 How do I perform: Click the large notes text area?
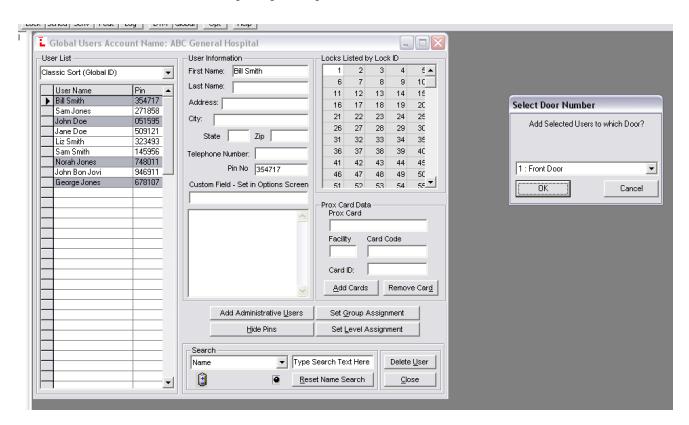point(243,253)
